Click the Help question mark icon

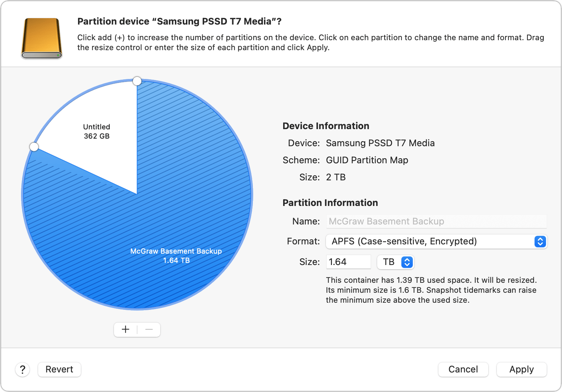click(22, 370)
